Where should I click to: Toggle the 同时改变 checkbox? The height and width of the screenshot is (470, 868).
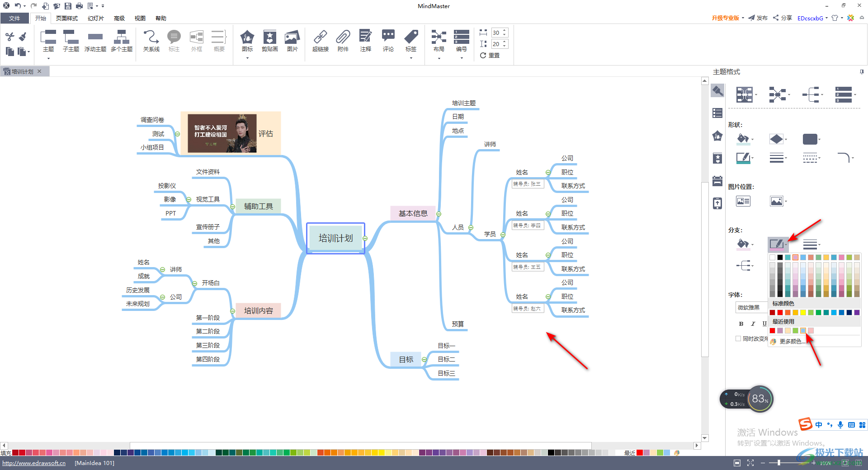(738, 338)
